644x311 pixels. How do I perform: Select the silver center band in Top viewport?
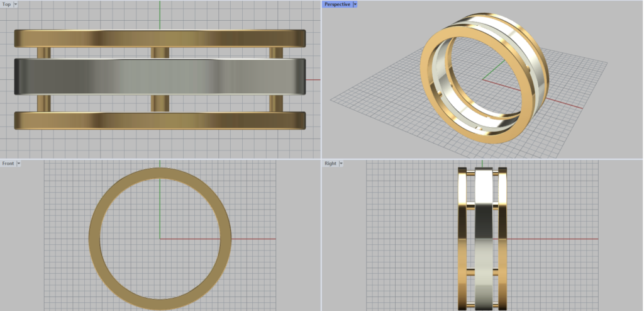tap(160, 77)
